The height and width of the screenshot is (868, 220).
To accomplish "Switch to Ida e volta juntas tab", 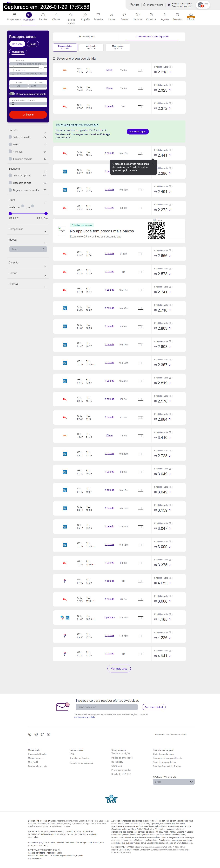I will coord(86,37).
